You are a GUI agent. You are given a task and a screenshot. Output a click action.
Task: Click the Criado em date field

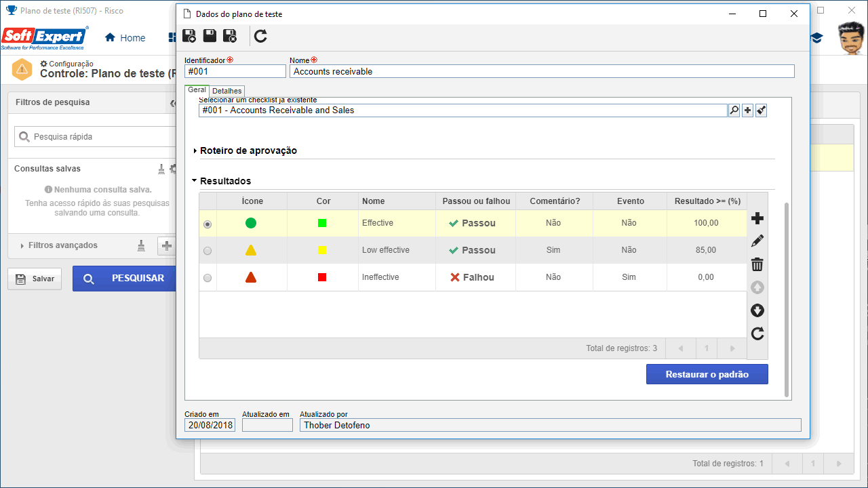210,425
